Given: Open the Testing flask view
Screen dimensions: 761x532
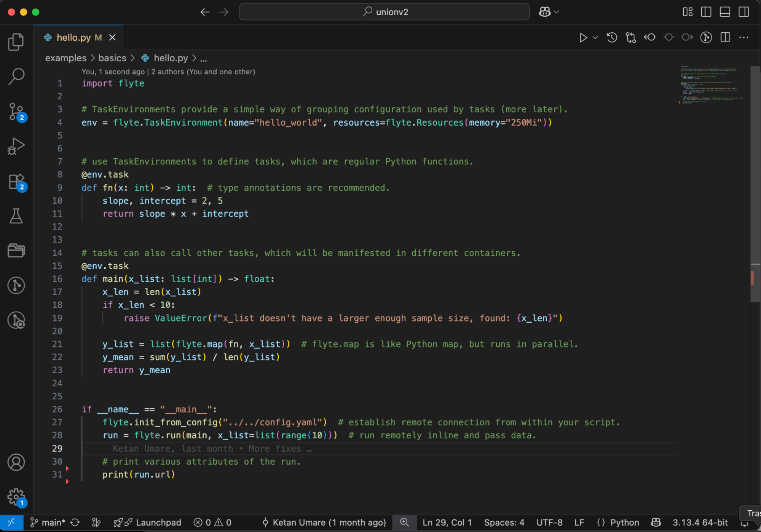Looking at the screenshot, I should [16, 216].
